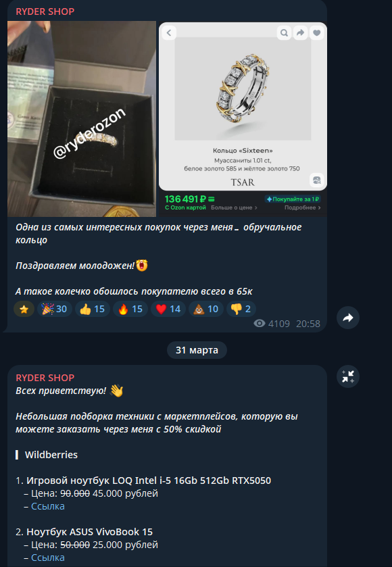Screen dimensions: 392x567
Task: Click the forward arrow button beside ring post
Action: point(348,318)
